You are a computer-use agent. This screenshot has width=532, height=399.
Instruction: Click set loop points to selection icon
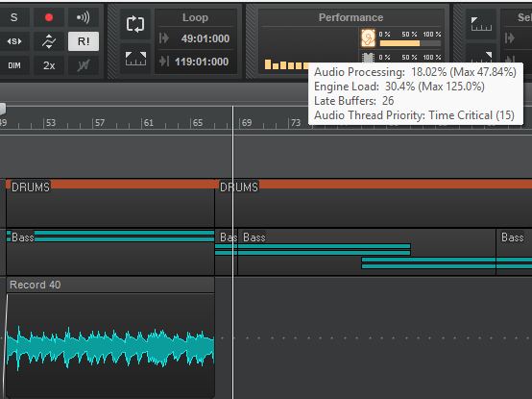point(135,59)
